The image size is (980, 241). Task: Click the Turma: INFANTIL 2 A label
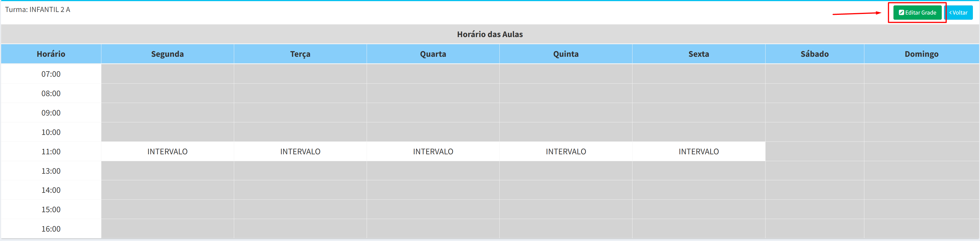[x=38, y=9]
